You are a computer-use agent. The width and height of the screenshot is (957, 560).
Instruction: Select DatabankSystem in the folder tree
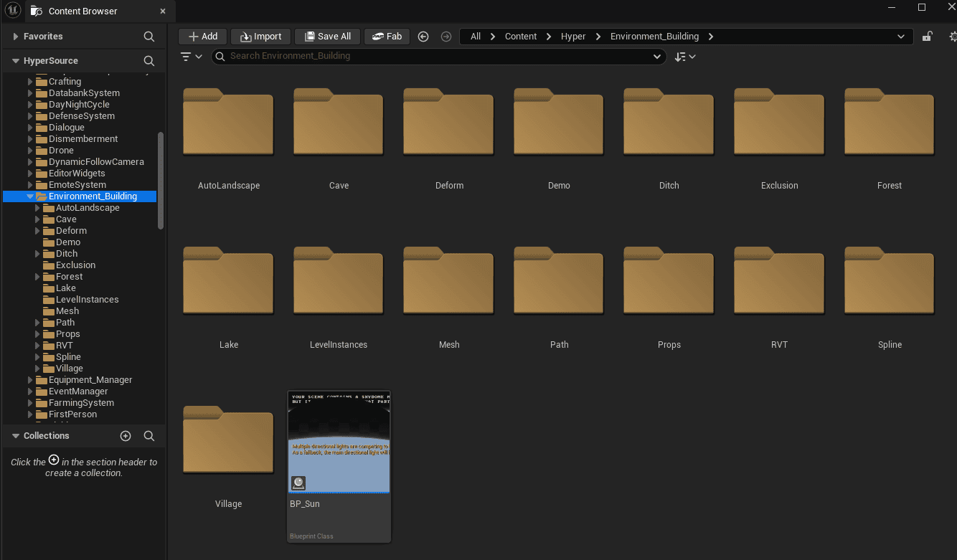84,93
